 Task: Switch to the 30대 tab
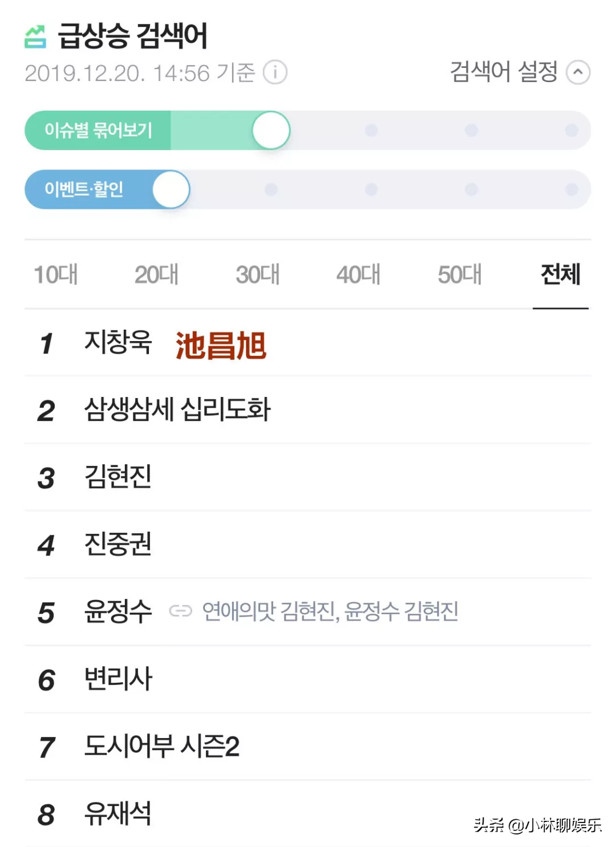click(x=258, y=274)
